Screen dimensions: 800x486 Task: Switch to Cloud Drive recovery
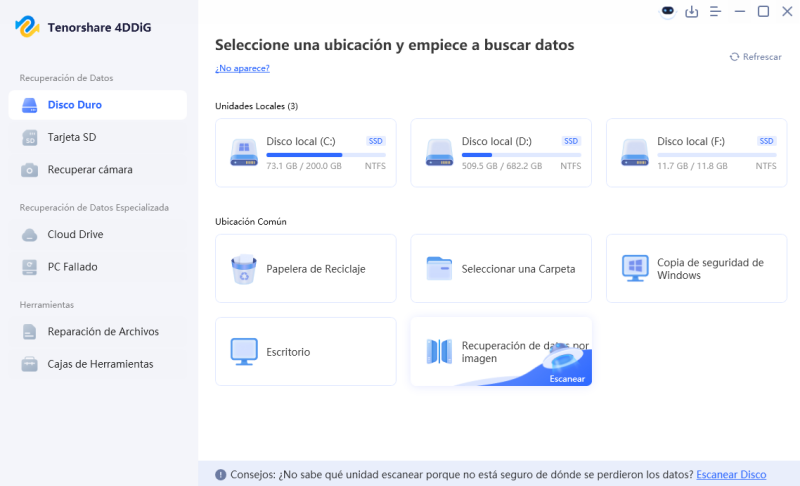pos(97,235)
